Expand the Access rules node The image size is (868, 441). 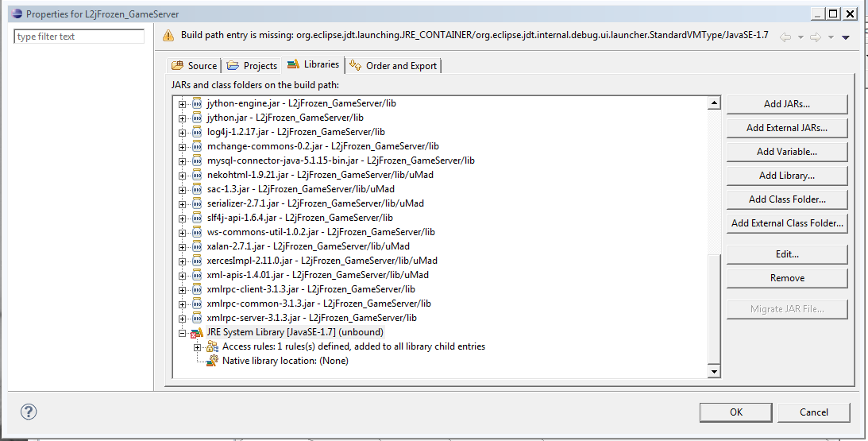tap(197, 347)
